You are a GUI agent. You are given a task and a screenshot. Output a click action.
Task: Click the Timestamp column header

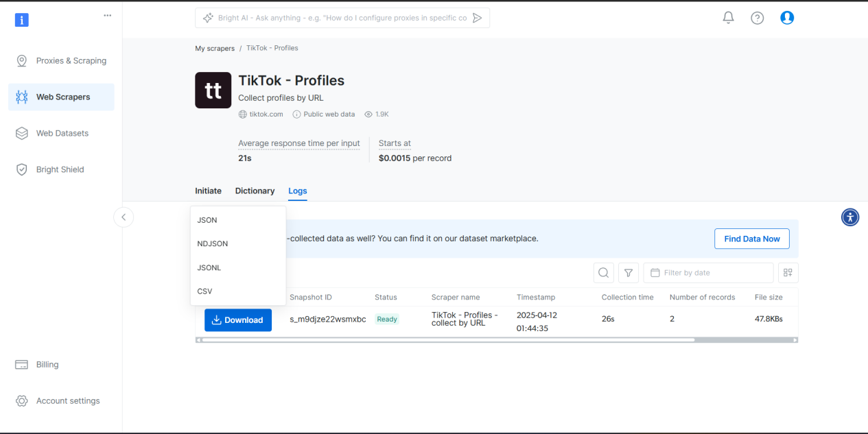click(536, 298)
